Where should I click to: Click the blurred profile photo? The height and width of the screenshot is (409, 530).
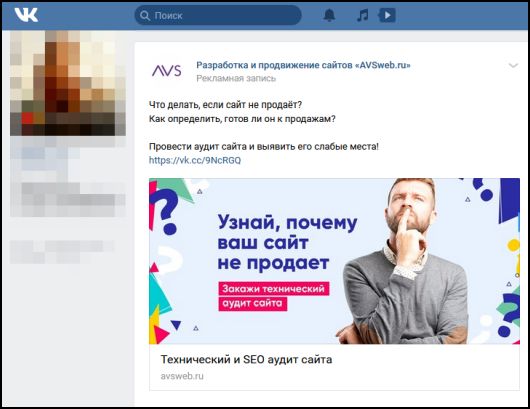[68, 83]
